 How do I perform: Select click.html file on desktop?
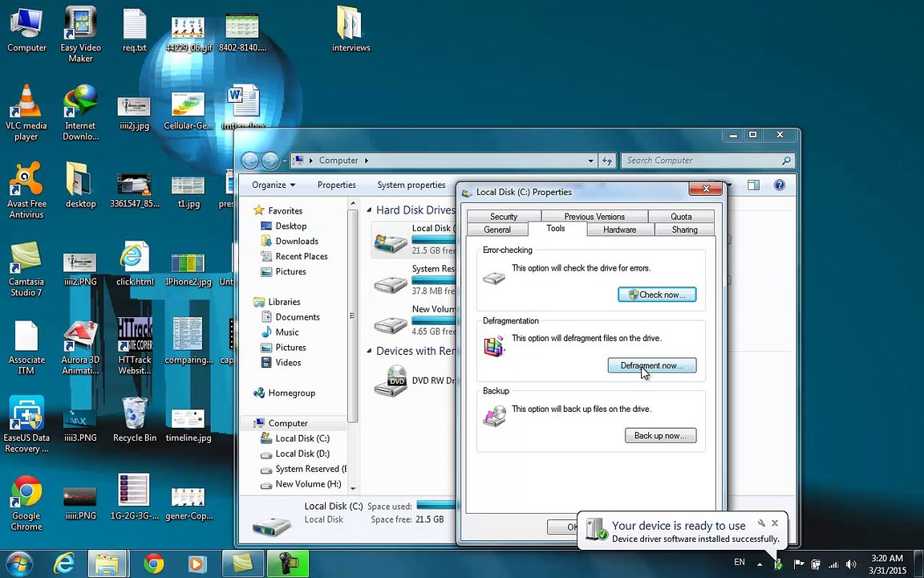(135, 263)
